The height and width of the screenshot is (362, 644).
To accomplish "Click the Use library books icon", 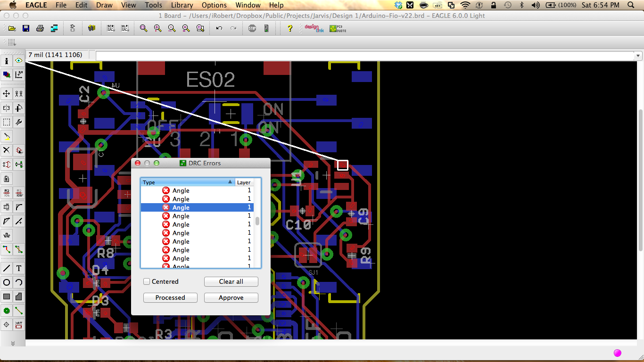I will [91, 28].
